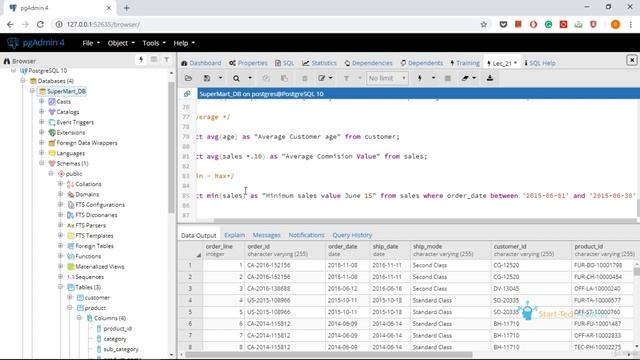Select Functions in the tree
640x360 pixels.
click(88, 256)
